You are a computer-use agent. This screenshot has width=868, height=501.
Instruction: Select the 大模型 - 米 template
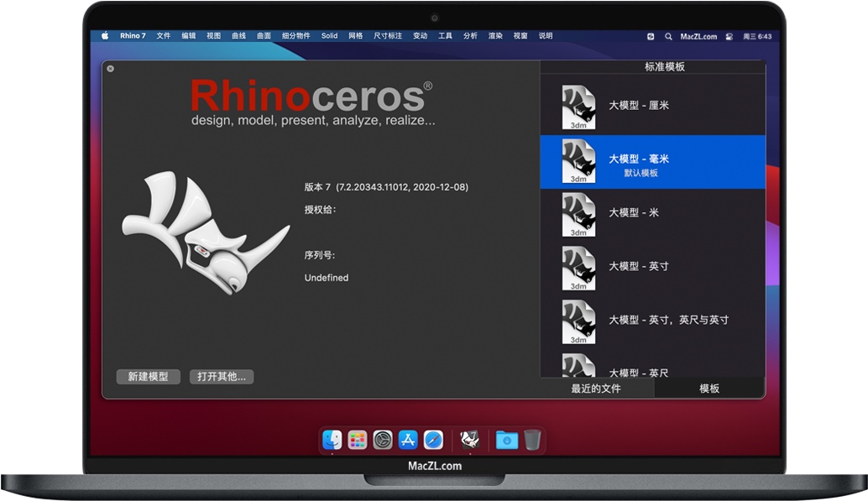652,214
